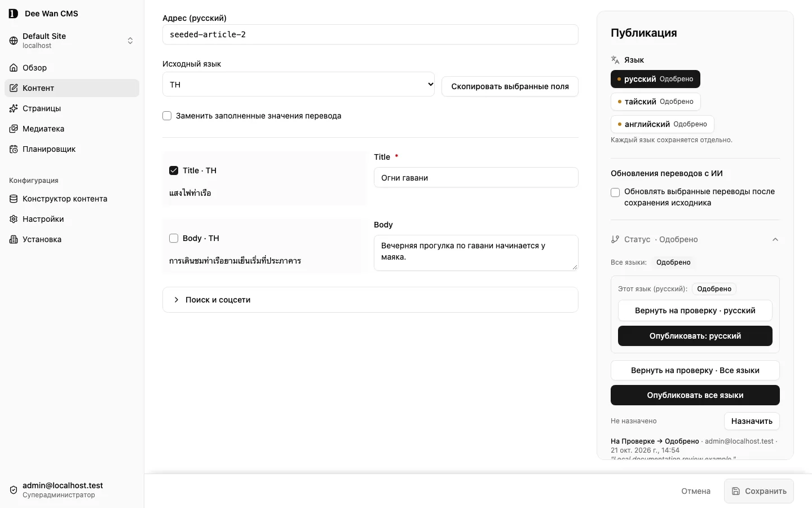Click Вернуть на проверку · русский

(x=695, y=310)
